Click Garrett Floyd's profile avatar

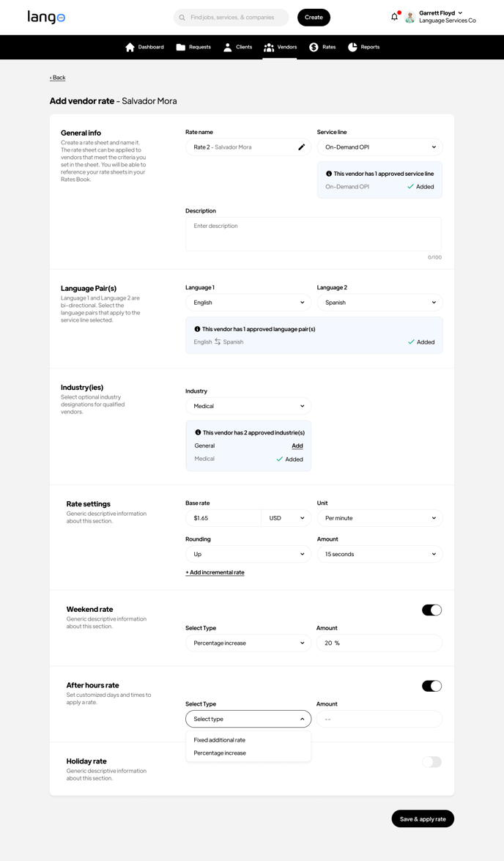(410, 18)
